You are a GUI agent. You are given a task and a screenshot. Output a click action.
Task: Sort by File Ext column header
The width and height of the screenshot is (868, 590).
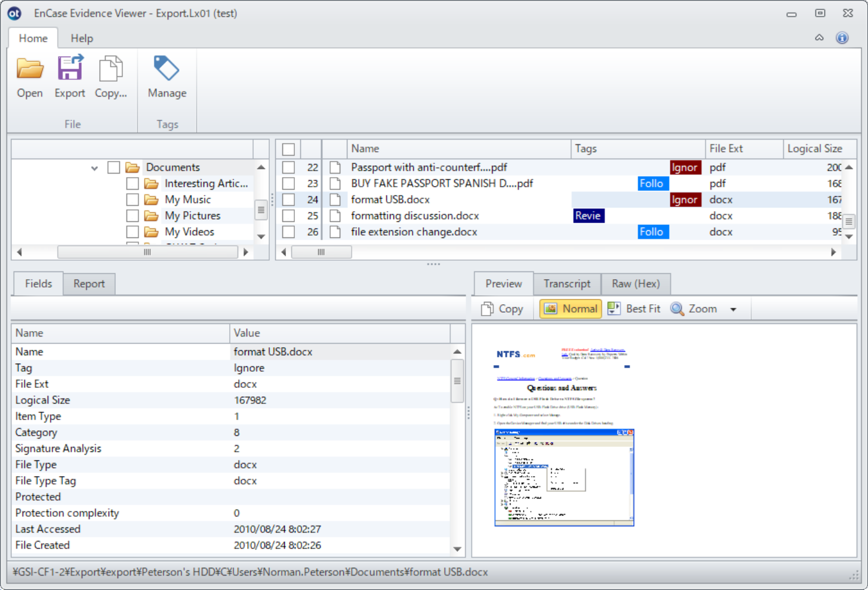744,149
